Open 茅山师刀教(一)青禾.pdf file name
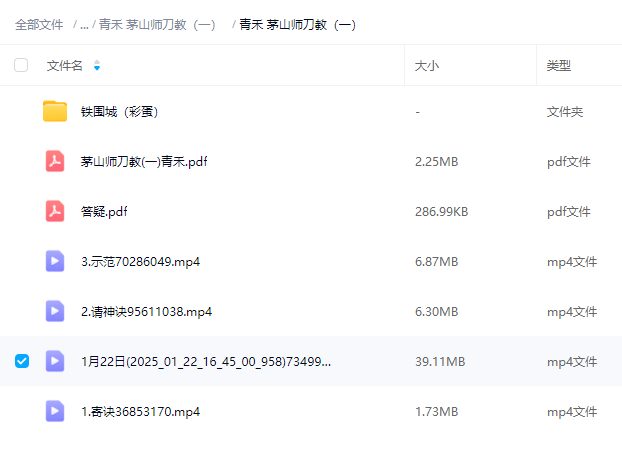Screen dimensions: 622x475 click(144, 162)
